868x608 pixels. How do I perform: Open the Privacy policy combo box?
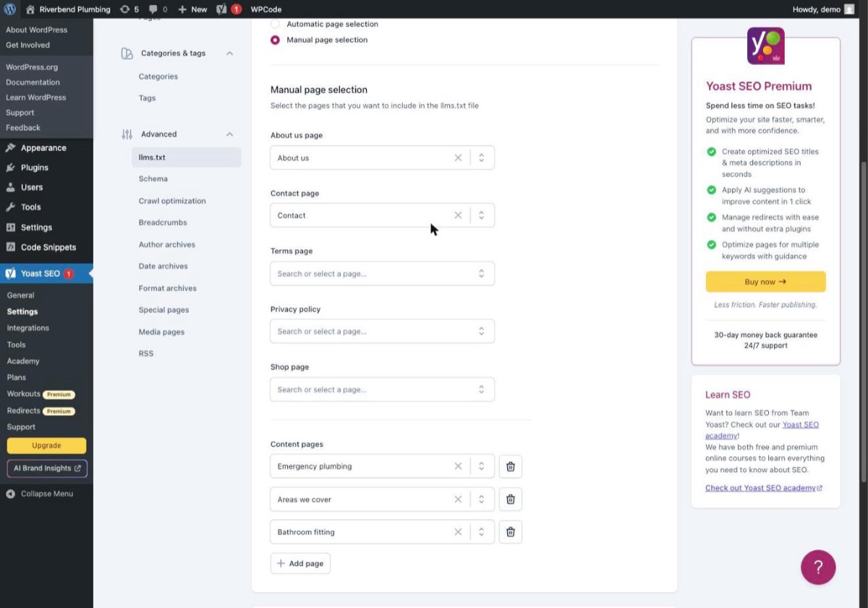click(x=382, y=331)
